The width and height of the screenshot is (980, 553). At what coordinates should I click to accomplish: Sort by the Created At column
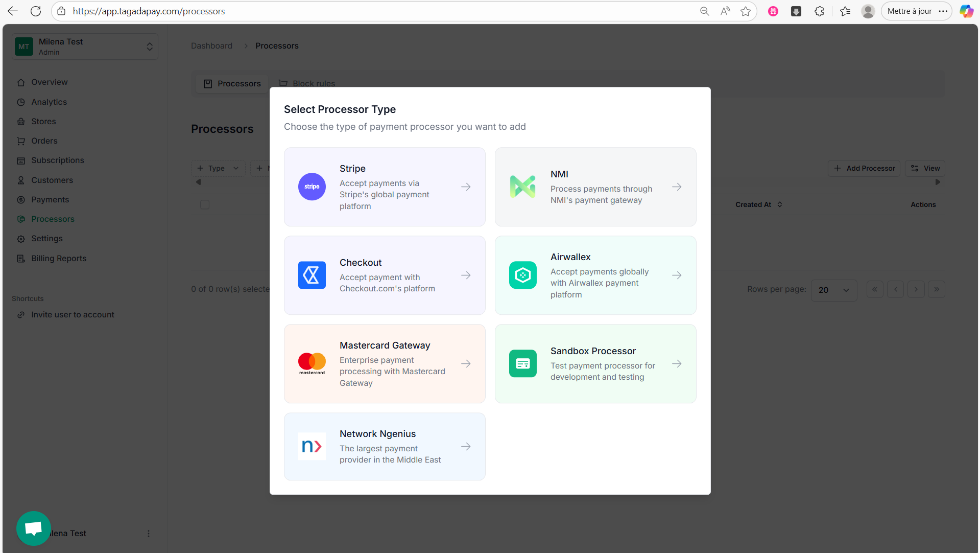[759, 204]
